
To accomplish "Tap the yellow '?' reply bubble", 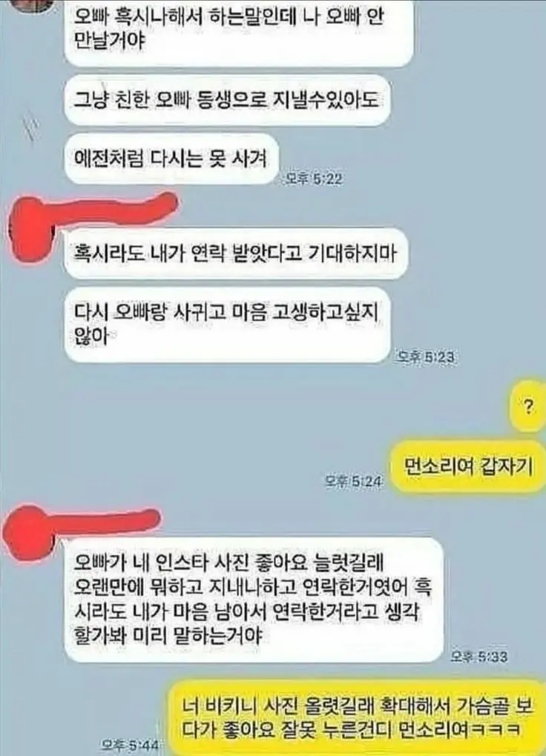I will [528, 406].
